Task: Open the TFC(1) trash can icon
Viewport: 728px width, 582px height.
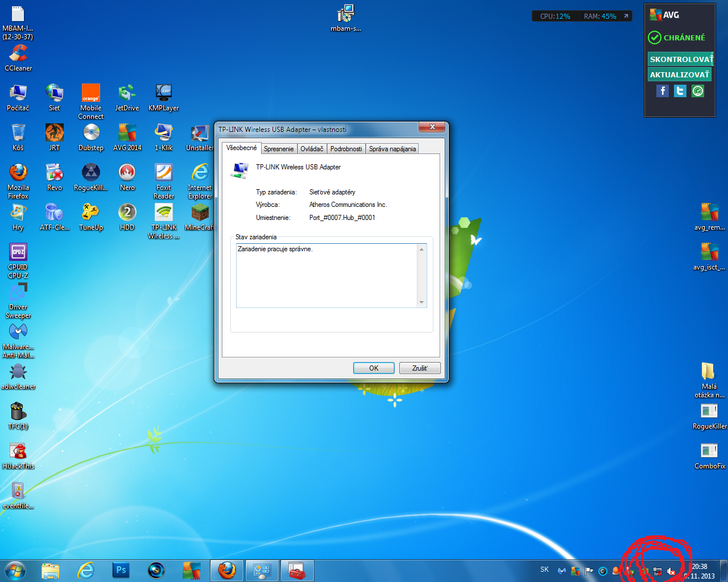Action: (18, 415)
